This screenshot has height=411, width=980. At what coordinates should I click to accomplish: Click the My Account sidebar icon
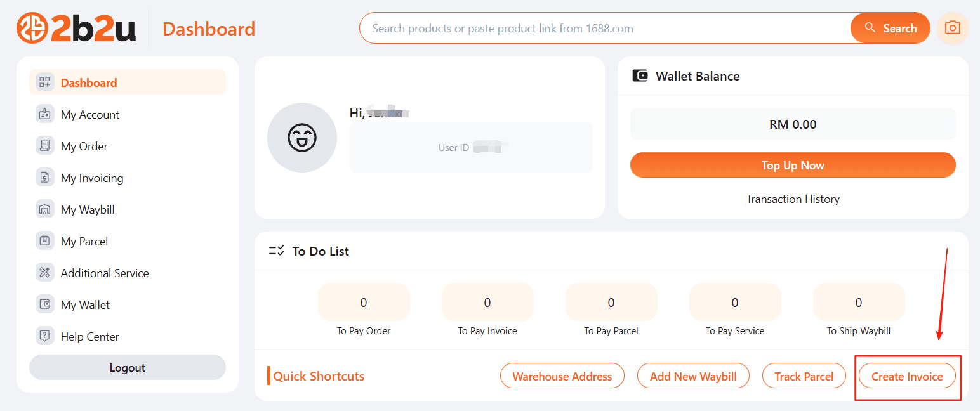tap(44, 114)
